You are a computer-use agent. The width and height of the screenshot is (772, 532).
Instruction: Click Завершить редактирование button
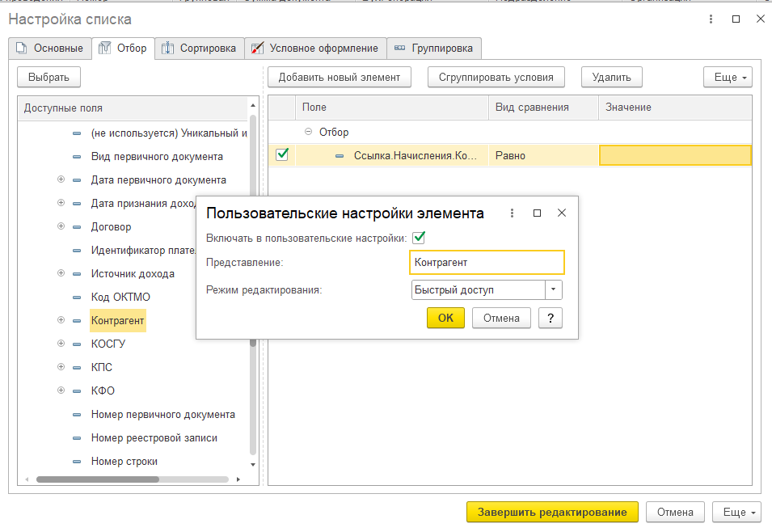552,513
